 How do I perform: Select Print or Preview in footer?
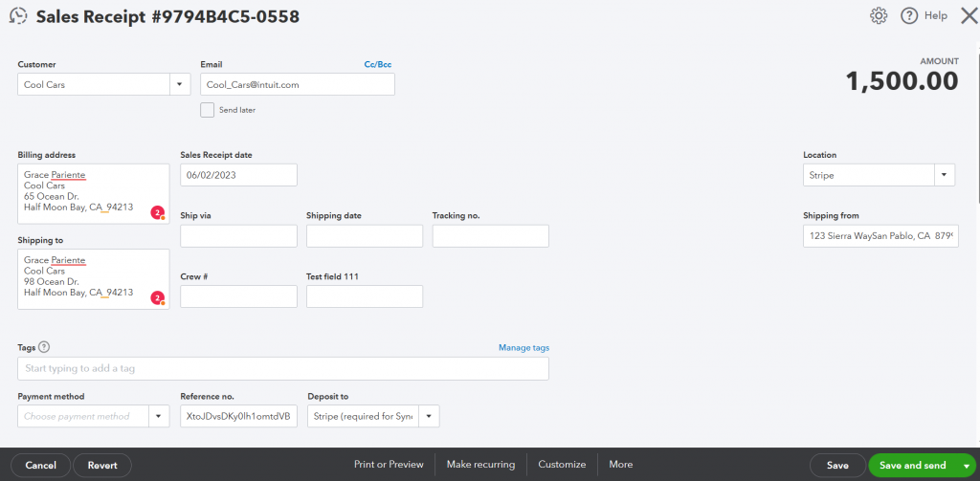click(389, 465)
